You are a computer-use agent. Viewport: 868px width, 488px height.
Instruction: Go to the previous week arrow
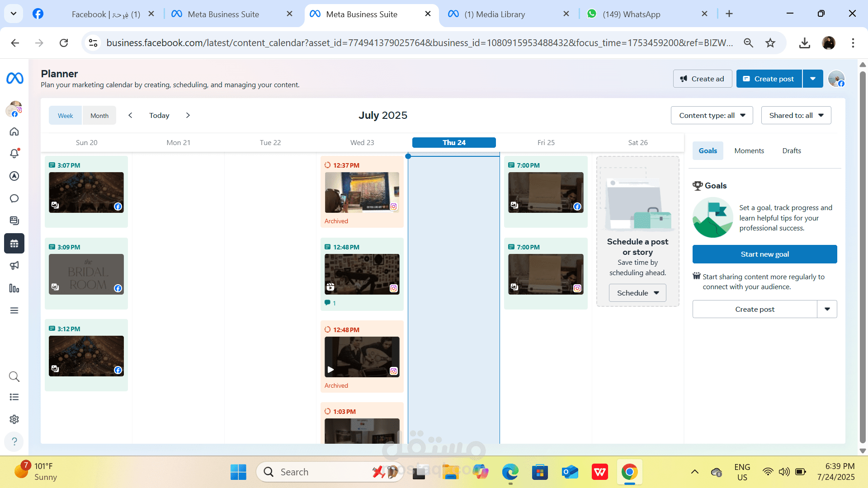point(130,115)
